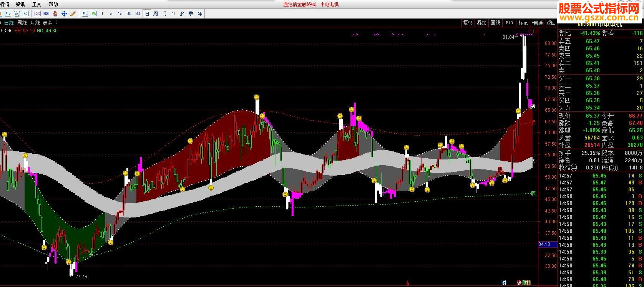
Task: Click the 换手 25.35% value
Action: point(591,153)
